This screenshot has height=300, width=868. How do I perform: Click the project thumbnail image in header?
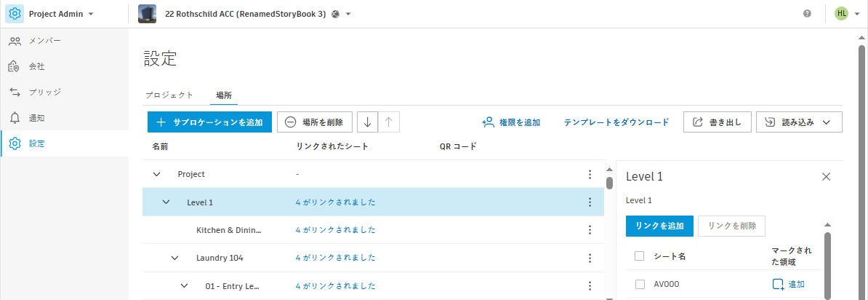coord(147,14)
